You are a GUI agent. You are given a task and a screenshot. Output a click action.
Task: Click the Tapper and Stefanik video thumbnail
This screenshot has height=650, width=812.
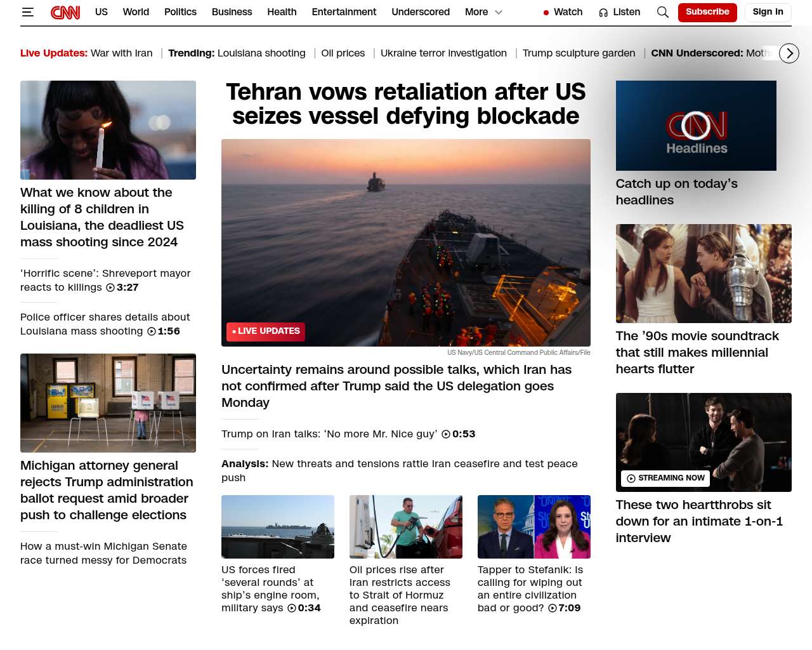534,527
